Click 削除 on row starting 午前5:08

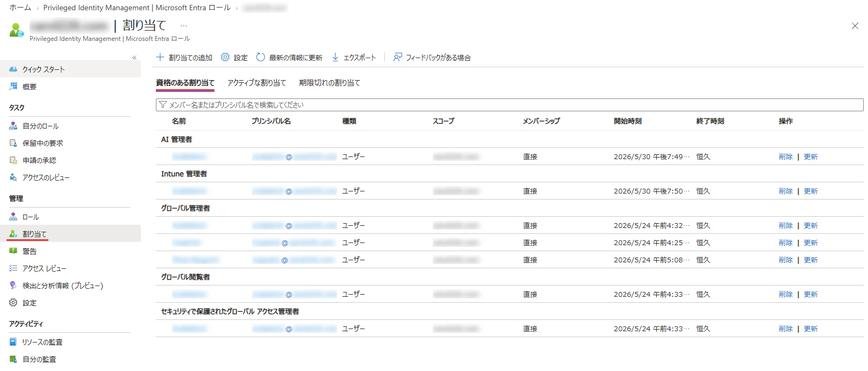pos(785,260)
